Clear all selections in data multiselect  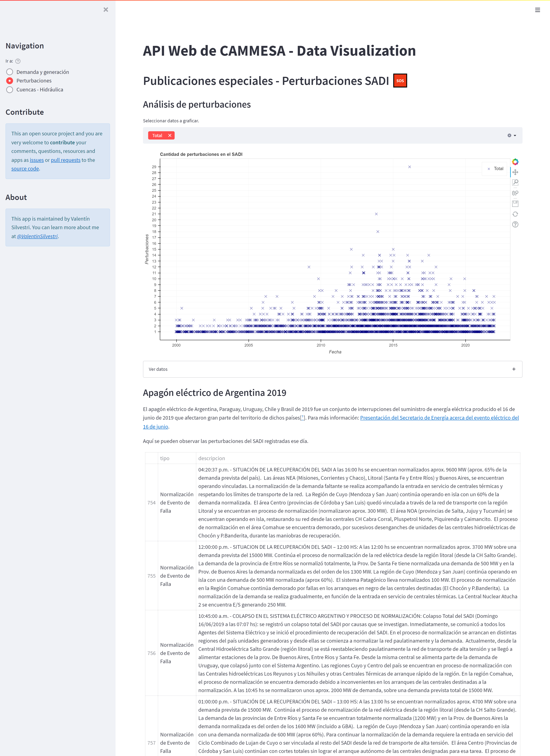coord(509,135)
